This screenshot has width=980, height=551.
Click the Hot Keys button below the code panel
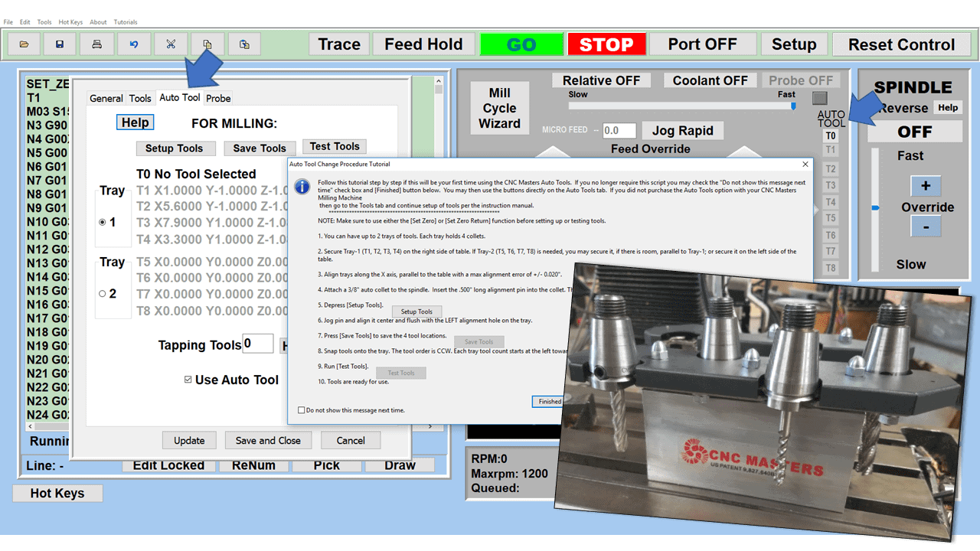57,494
